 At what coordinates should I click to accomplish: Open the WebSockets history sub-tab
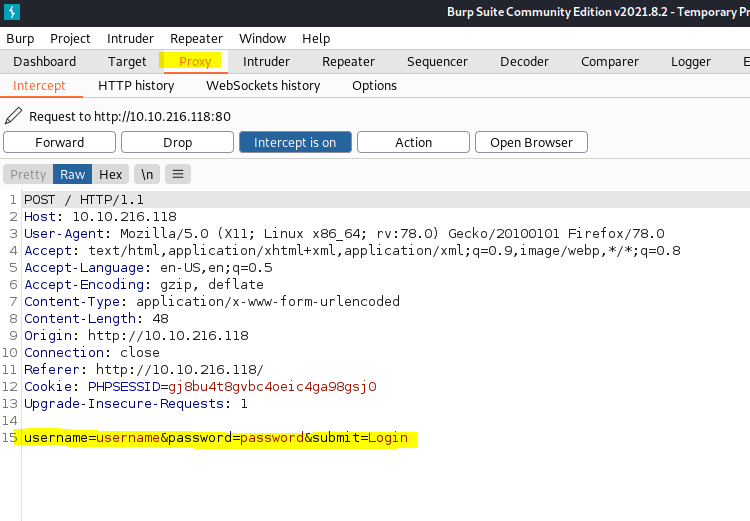(263, 85)
